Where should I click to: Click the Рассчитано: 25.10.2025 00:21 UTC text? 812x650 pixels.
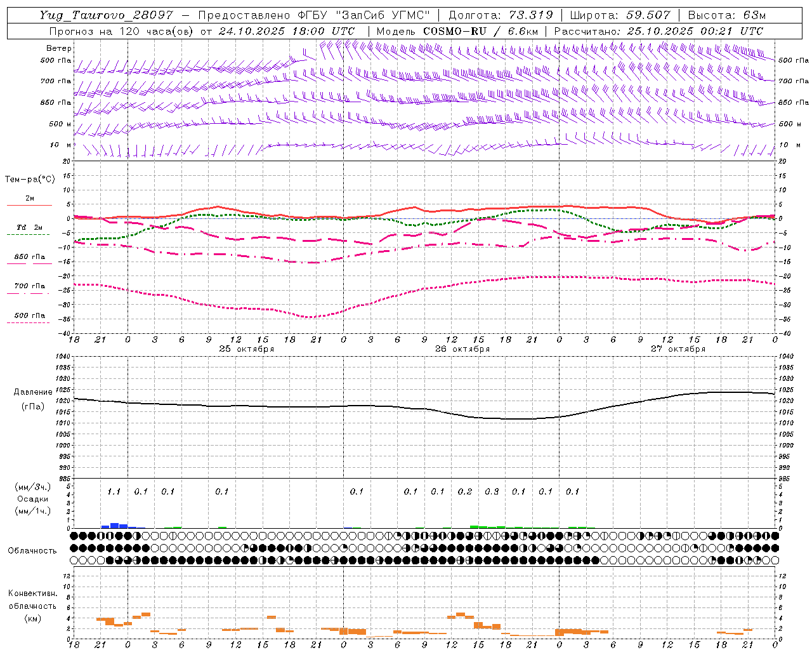(658, 31)
